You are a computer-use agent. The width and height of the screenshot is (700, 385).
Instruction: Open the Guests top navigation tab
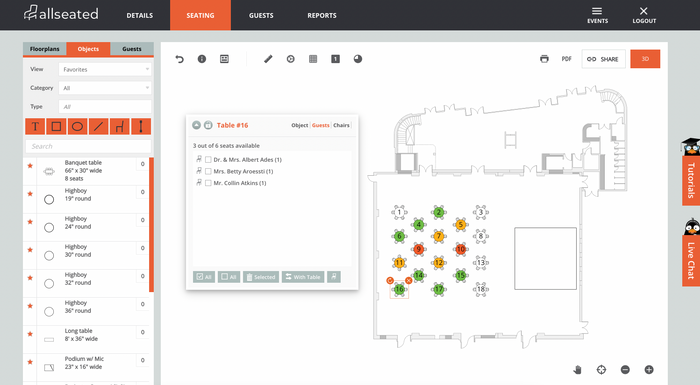pos(261,15)
